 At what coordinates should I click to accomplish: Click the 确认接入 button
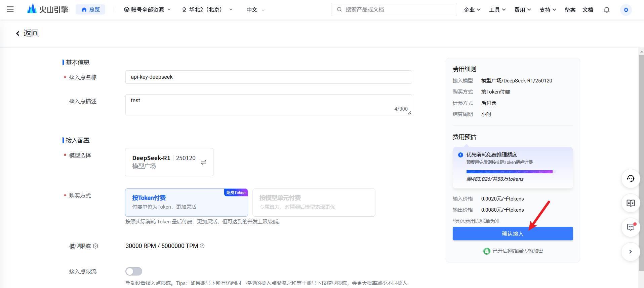click(512, 233)
